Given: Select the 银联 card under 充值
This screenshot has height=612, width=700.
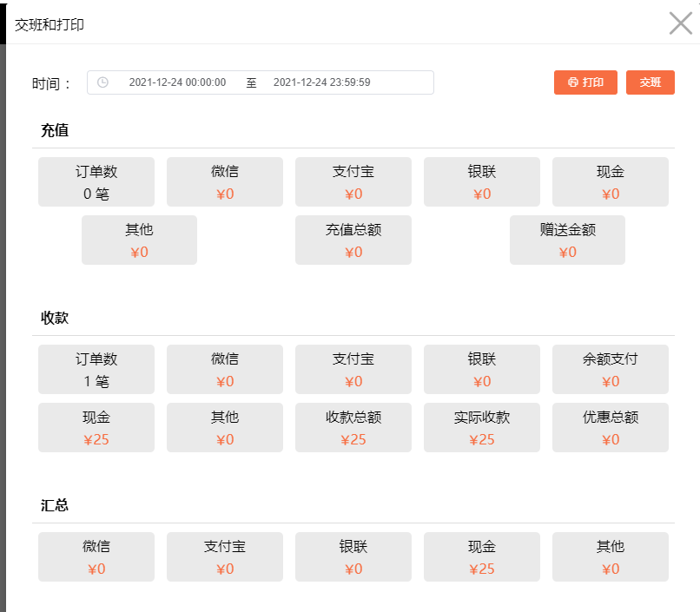Looking at the screenshot, I should (x=482, y=181).
